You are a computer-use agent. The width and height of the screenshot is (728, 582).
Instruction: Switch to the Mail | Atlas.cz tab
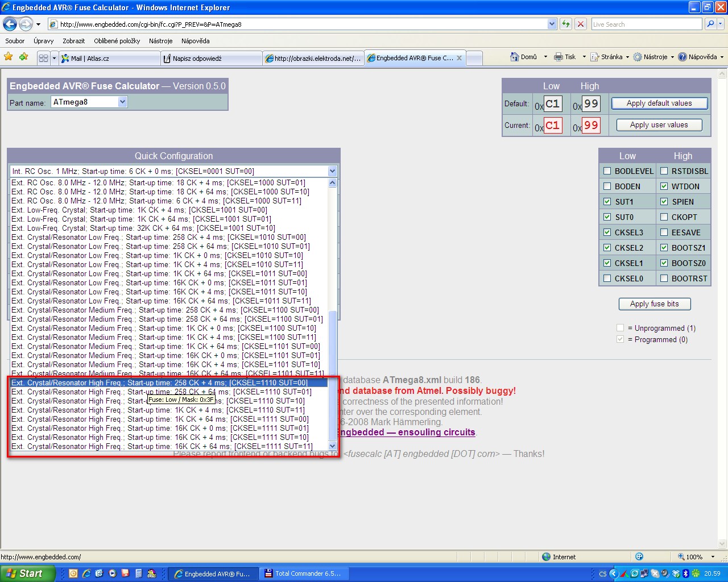110,58
